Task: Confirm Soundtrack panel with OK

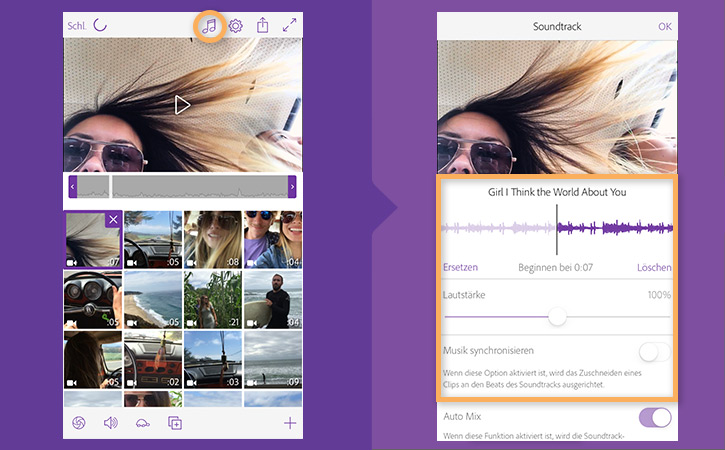Action: click(x=664, y=26)
